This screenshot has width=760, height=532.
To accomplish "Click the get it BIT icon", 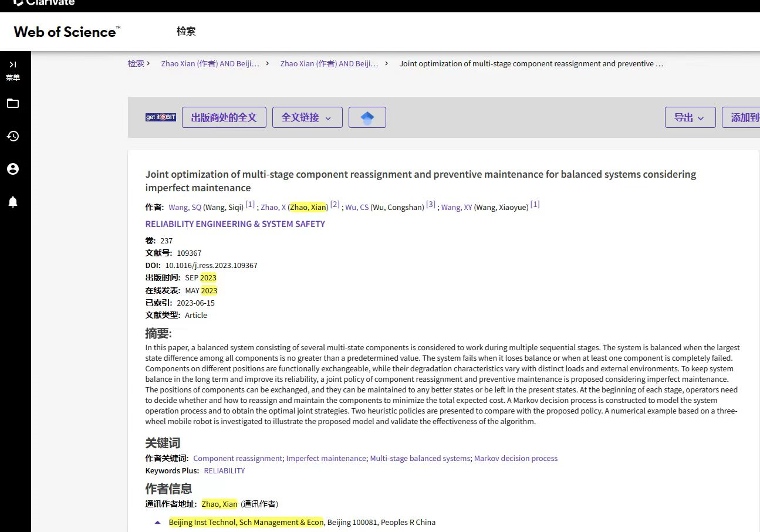I will pyautogui.click(x=161, y=117).
